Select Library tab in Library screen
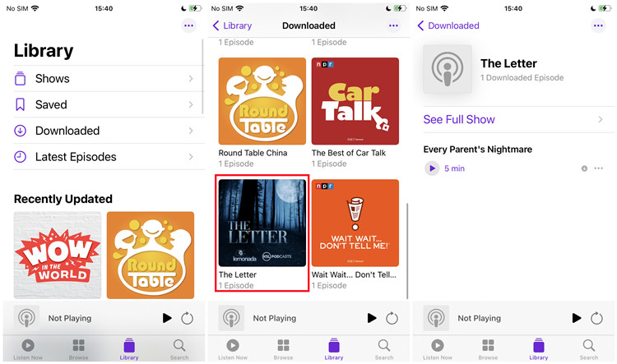This screenshot has height=364, width=617. 129,349
